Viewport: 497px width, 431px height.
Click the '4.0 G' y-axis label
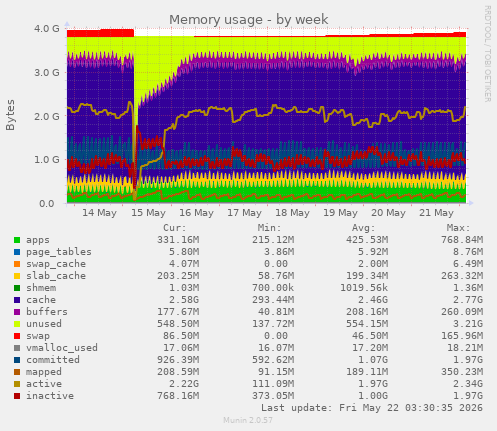point(47,29)
